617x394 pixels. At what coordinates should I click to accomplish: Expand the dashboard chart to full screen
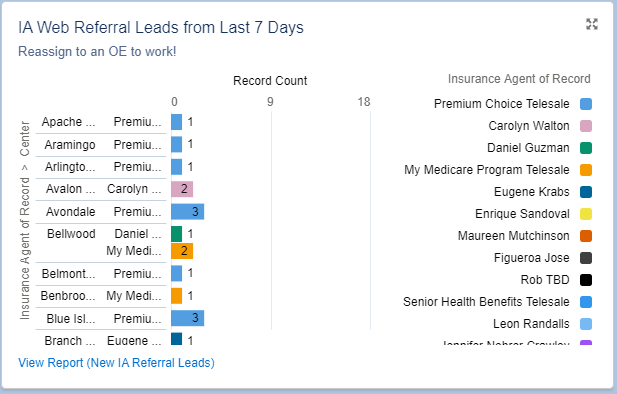point(592,24)
